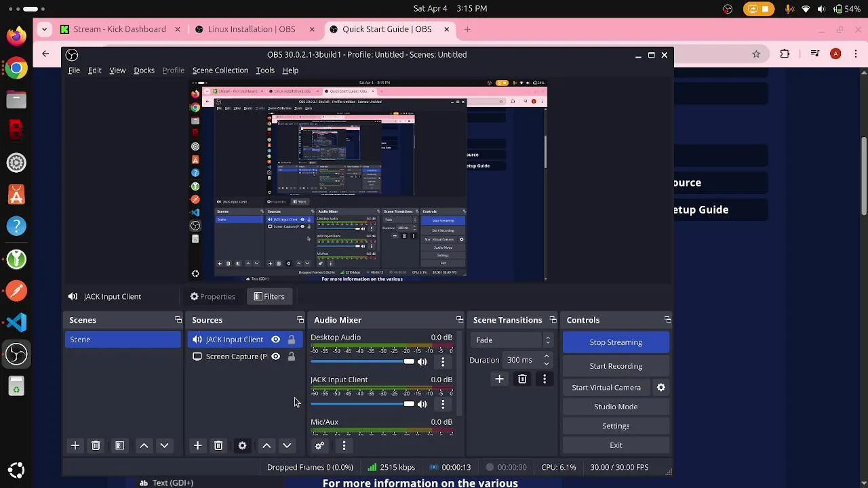Viewport: 868px width, 488px height.
Task: Open Firefox from the Ubuntu dock
Action: [16, 35]
